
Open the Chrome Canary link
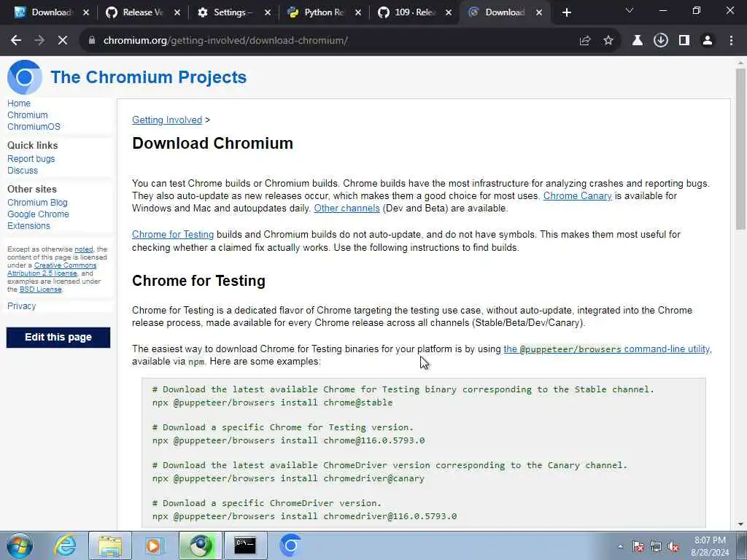(x=578, y=195)
